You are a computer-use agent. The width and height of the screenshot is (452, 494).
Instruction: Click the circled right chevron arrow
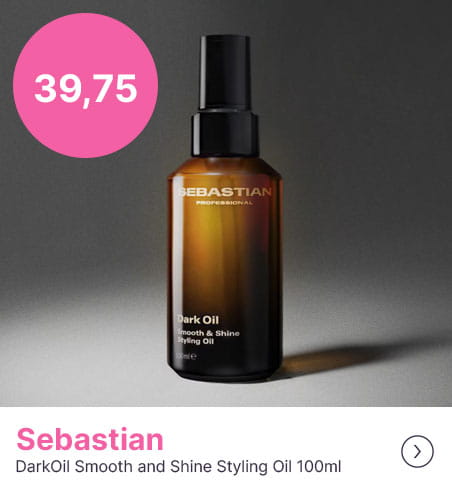(x=417, y=451)
